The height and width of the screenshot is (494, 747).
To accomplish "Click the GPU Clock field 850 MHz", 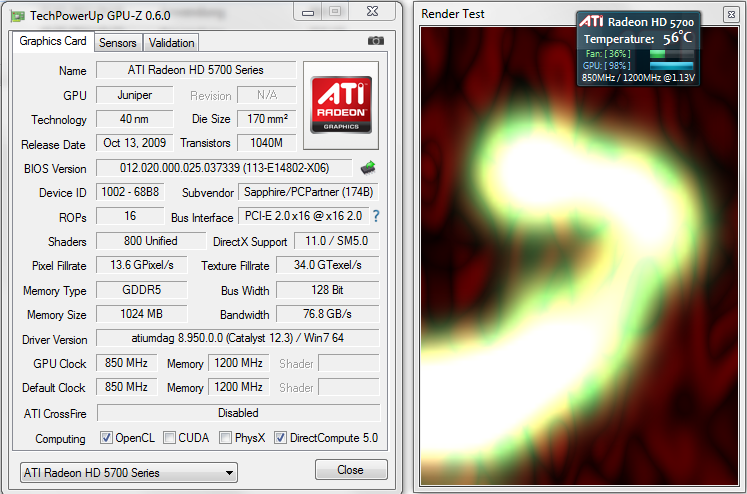I will [127, 363].
